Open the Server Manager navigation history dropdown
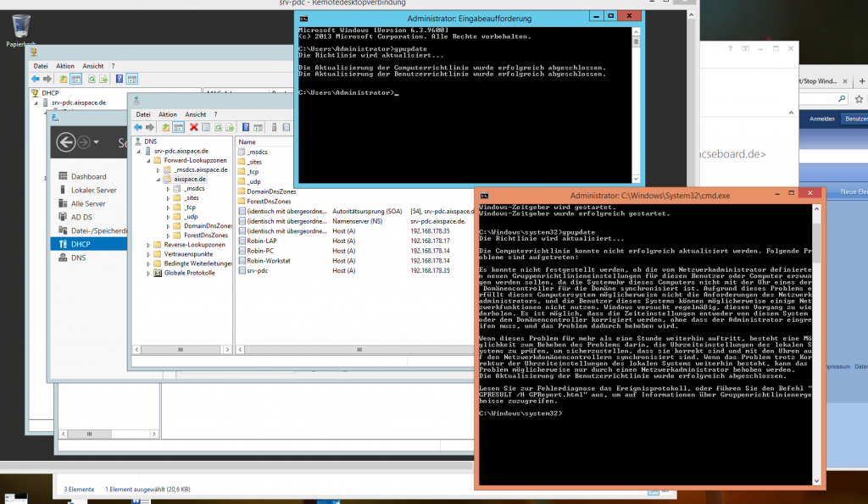The height and width of the screenshot is (504, 868). 97,142
